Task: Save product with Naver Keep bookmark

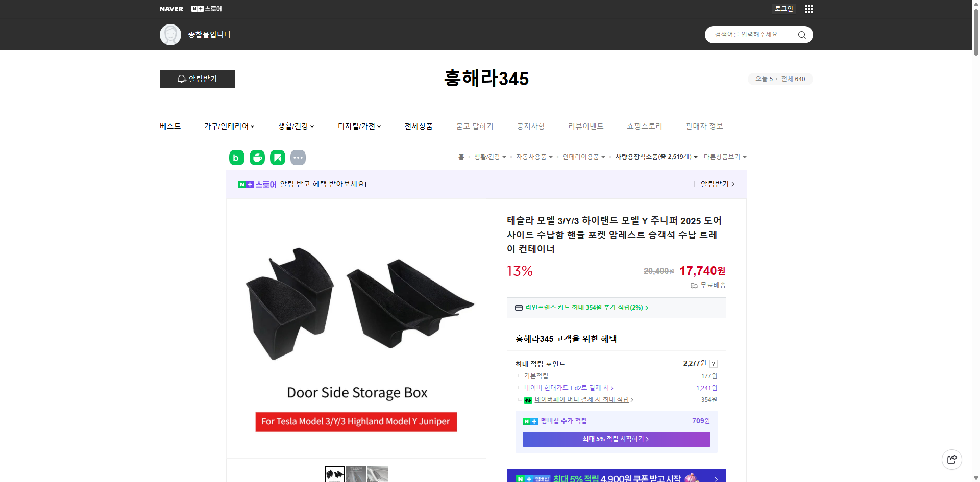Action: (x=277, y=158)
